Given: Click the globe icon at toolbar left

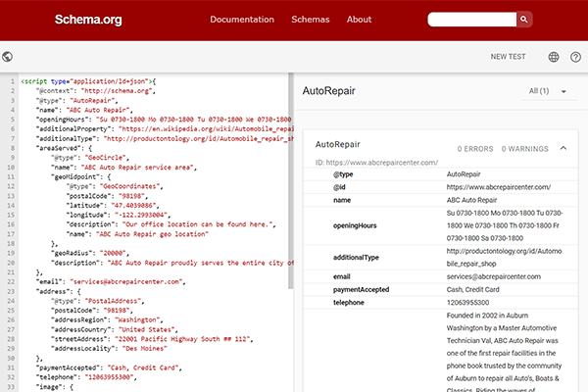Looking at the screenshot, I should point(7,57).
